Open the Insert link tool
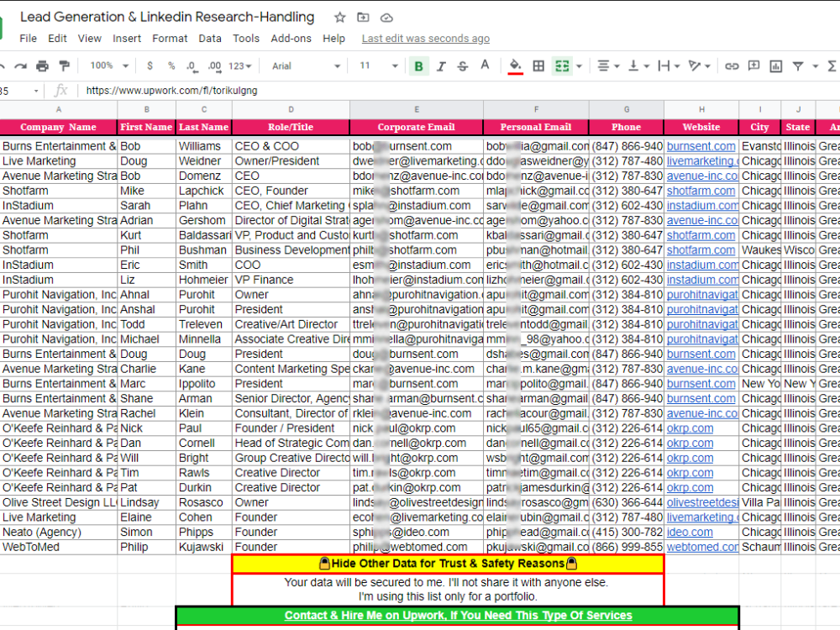The width and height of the screenshot is (840, 630). [x=732, y=65]
